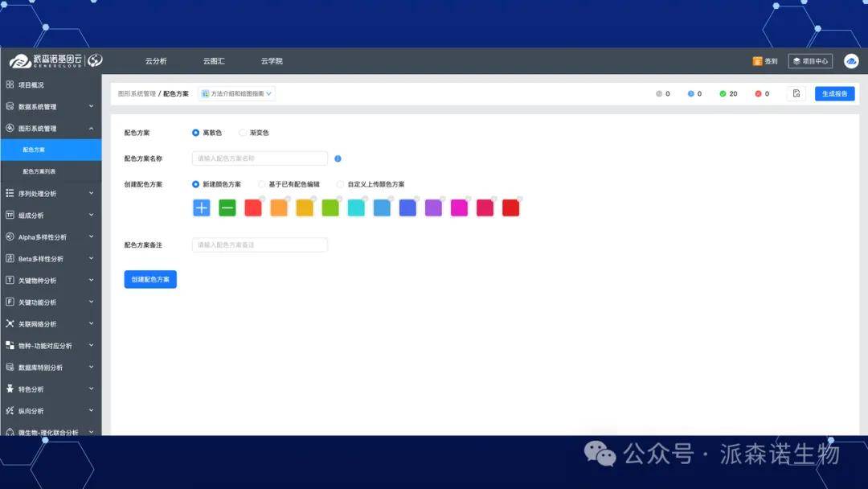Expand the 特色分析 chevron
868x489 pixels.
click(x=92, y=388)
